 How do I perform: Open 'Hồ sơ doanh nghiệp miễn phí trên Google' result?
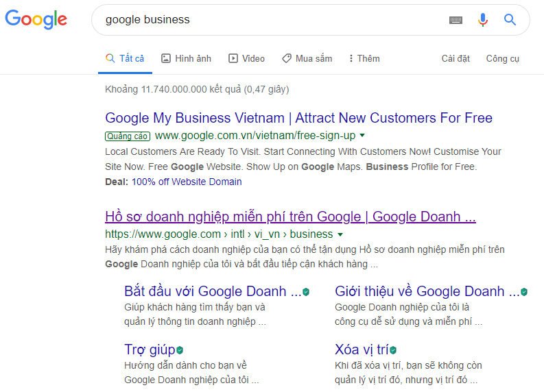click(290, 217)
